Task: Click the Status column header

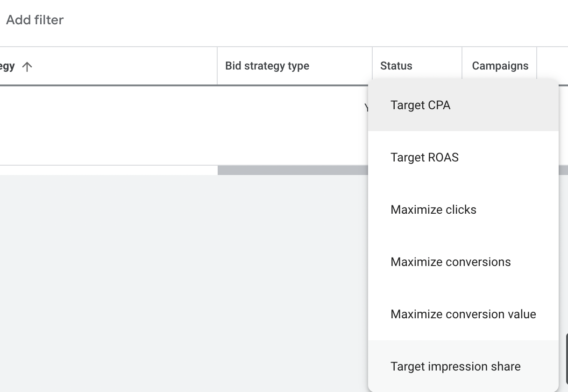Action: (396, 66)
